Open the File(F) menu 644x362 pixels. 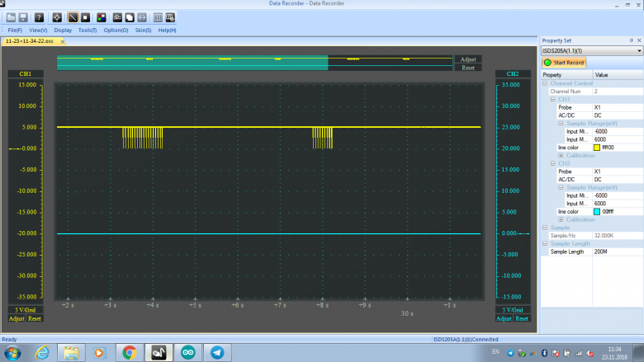pyautogui.click(x=15, y=31)
